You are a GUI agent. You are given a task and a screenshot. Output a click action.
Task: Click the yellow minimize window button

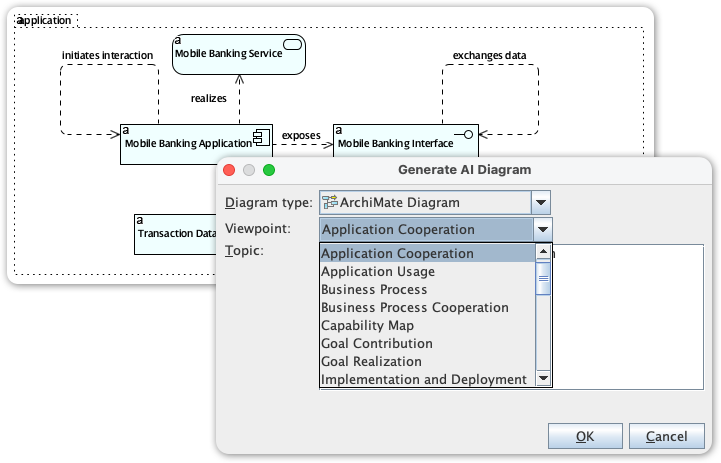point(248,170)
